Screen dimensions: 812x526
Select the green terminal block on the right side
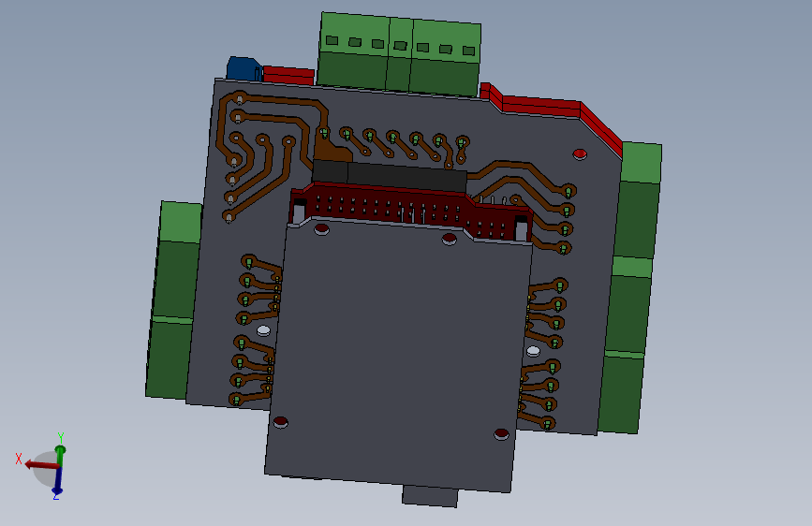click(x=630, y=288)
